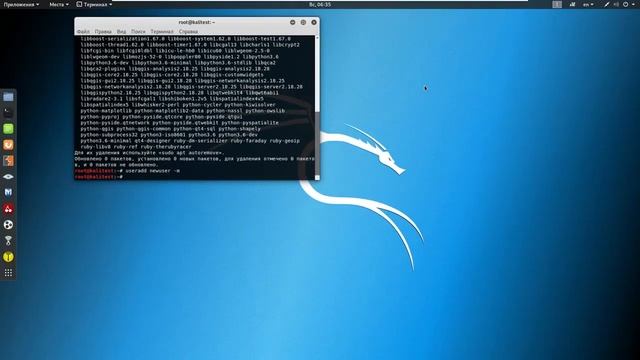Minimize the terminal window

(293, 22)
